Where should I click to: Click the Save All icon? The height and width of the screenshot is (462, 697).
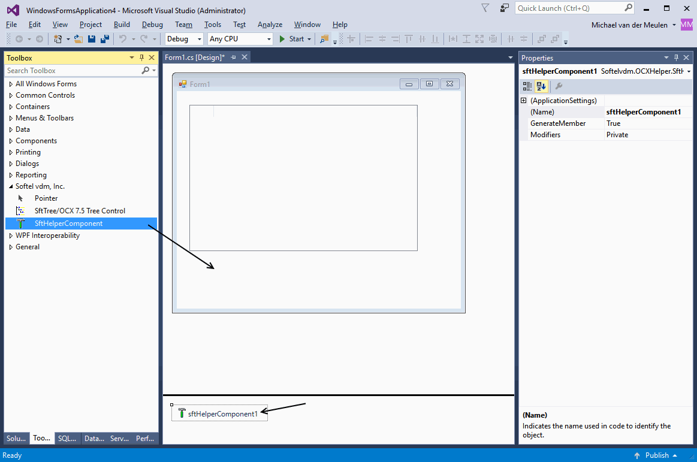[105, 39]
